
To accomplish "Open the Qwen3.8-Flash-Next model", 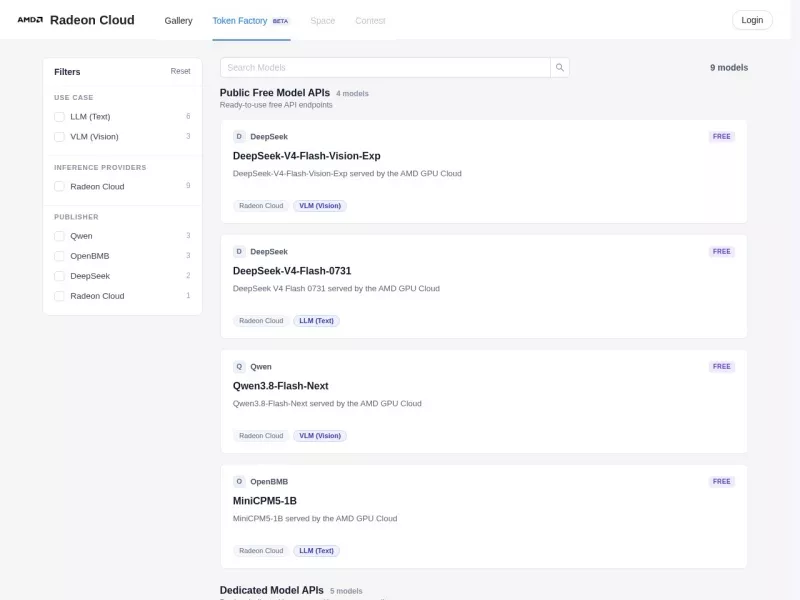I will point(281,386).
